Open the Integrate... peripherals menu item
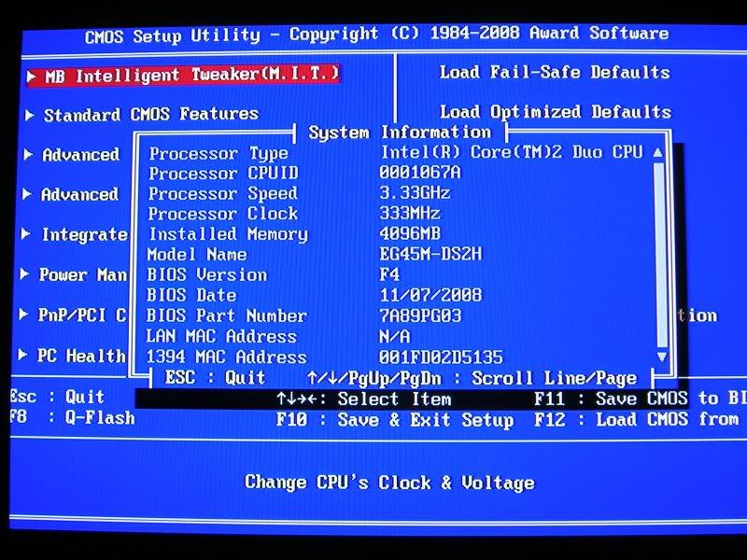 (84, 234)
